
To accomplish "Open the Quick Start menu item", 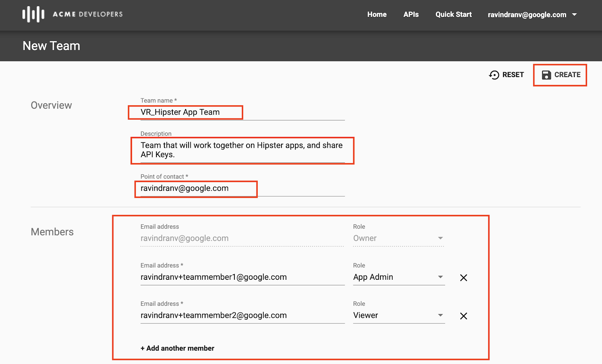I will 453,14.
